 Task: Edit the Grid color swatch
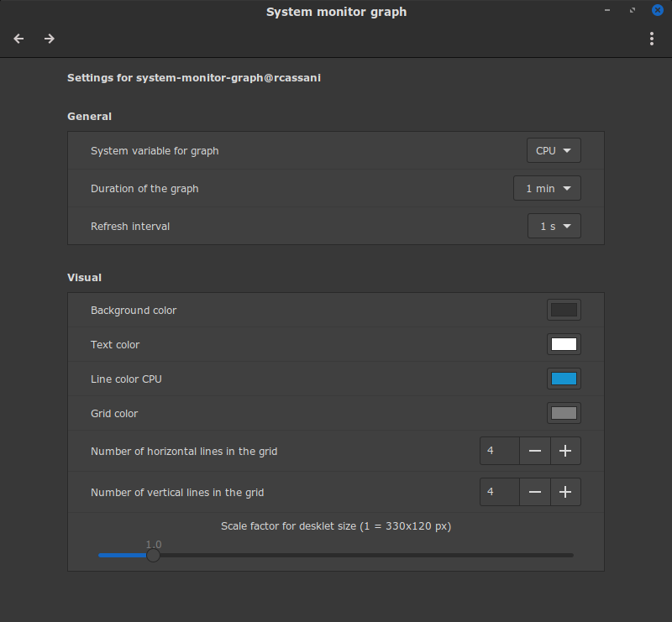(564, 413)
